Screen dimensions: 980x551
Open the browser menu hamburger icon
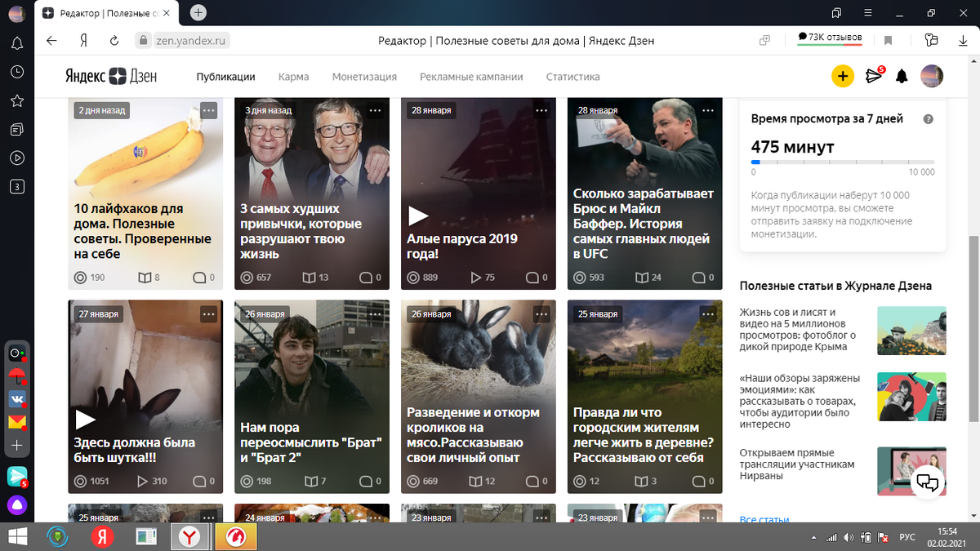point(866,12)
